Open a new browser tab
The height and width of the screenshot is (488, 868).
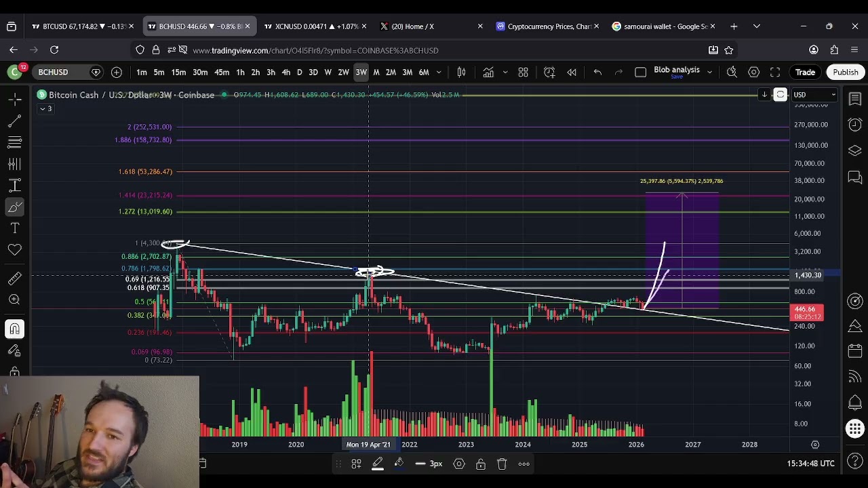(734, 26)
